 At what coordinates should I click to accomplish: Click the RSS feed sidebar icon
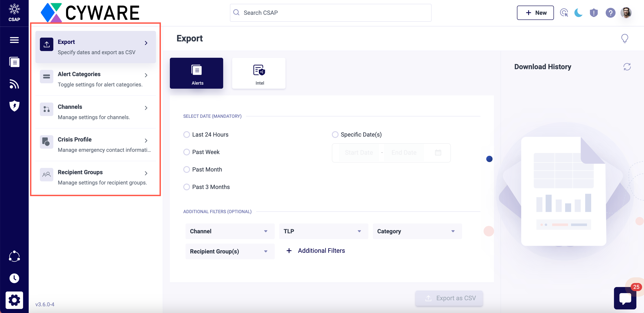(14, 84)
